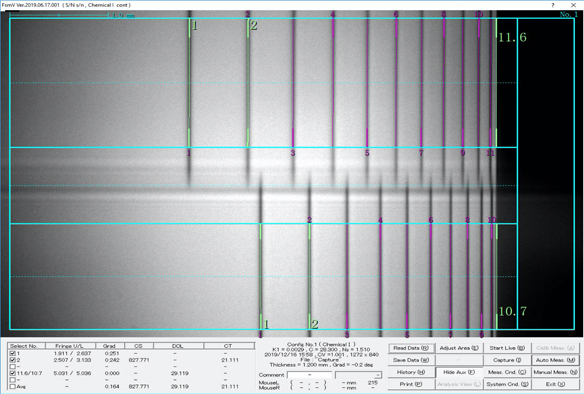The image size is (584, 394).
Task: Click into the Comment text field
Action: [x=310, y=375]
